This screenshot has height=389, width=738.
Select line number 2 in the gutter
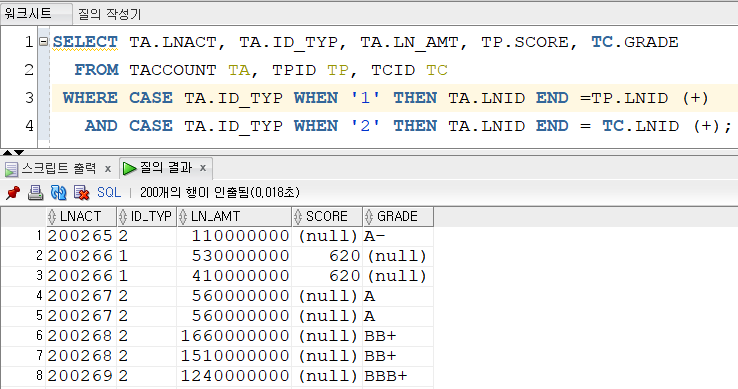click(29, 70)
